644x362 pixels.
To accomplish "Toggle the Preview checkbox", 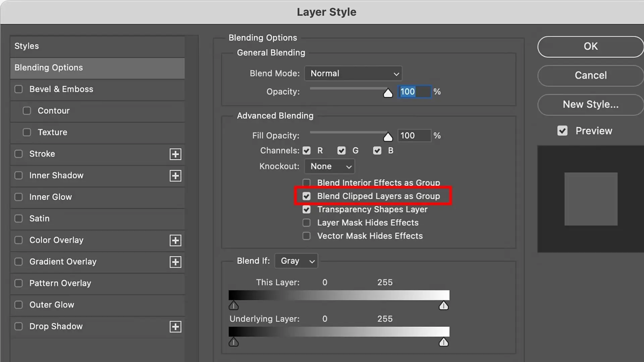I will 562,131.
